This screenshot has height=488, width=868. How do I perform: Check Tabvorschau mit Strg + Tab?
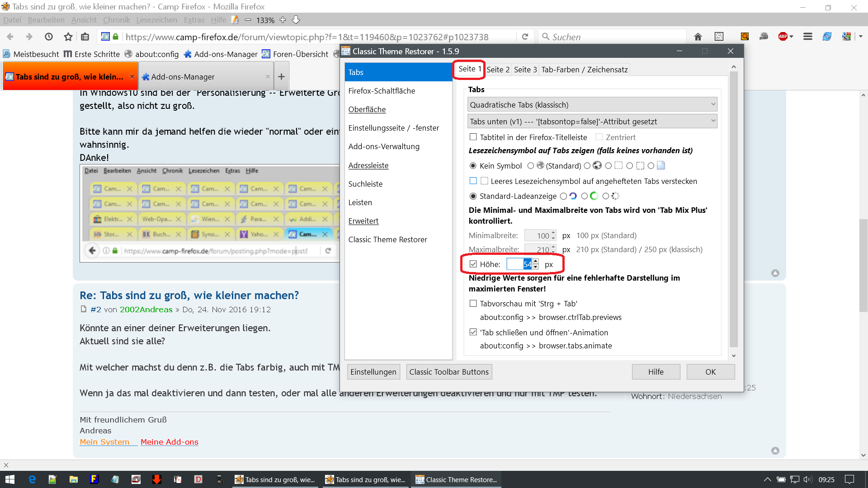point(473,304)
